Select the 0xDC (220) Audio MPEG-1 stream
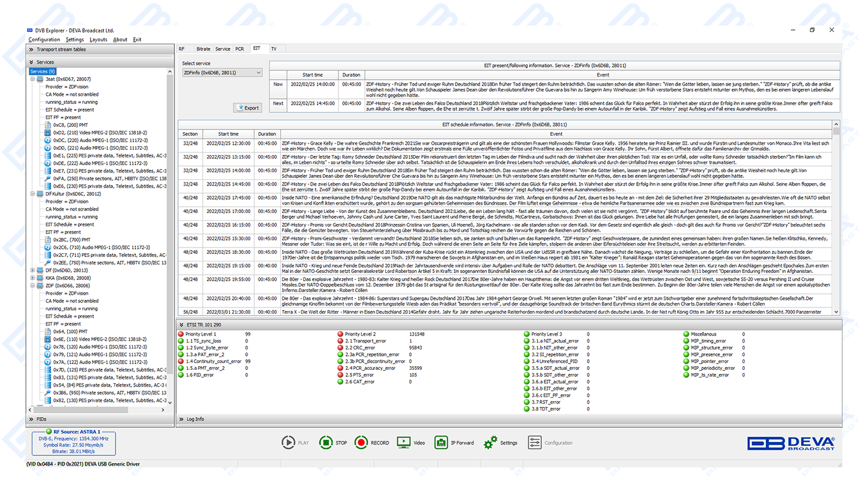Viewport: 868px width, 493px height. point(96,140)
